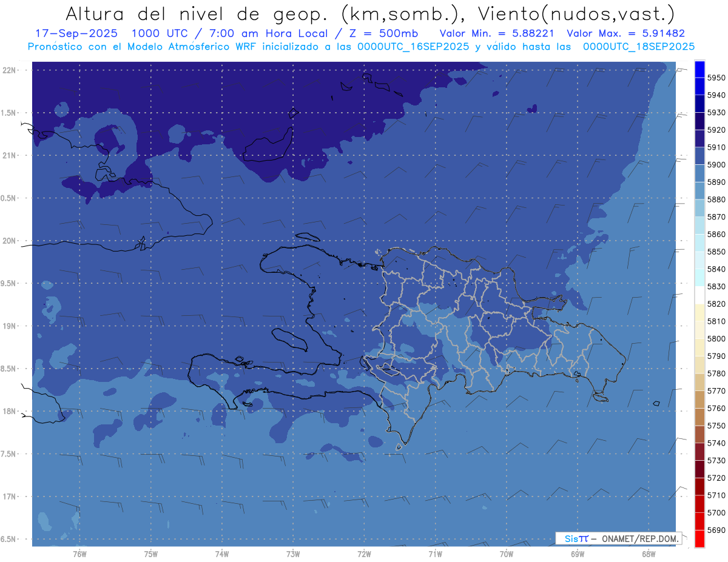Screen dimensions: 728x562
Task: Click the '5710' legend value
Action: coord(716,495)
